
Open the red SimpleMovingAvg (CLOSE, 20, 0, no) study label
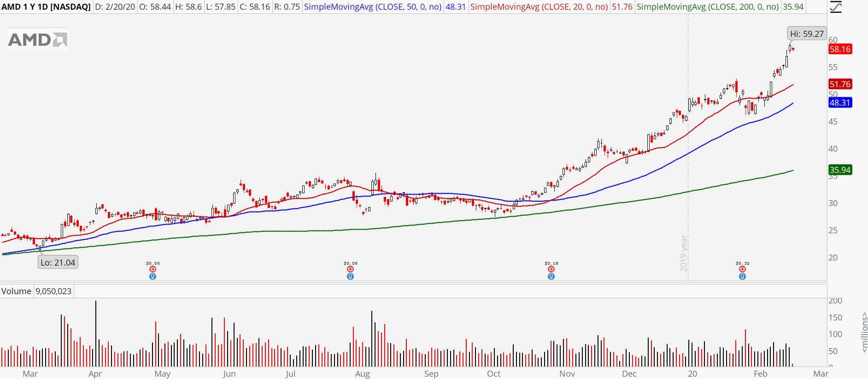(539, 7)
